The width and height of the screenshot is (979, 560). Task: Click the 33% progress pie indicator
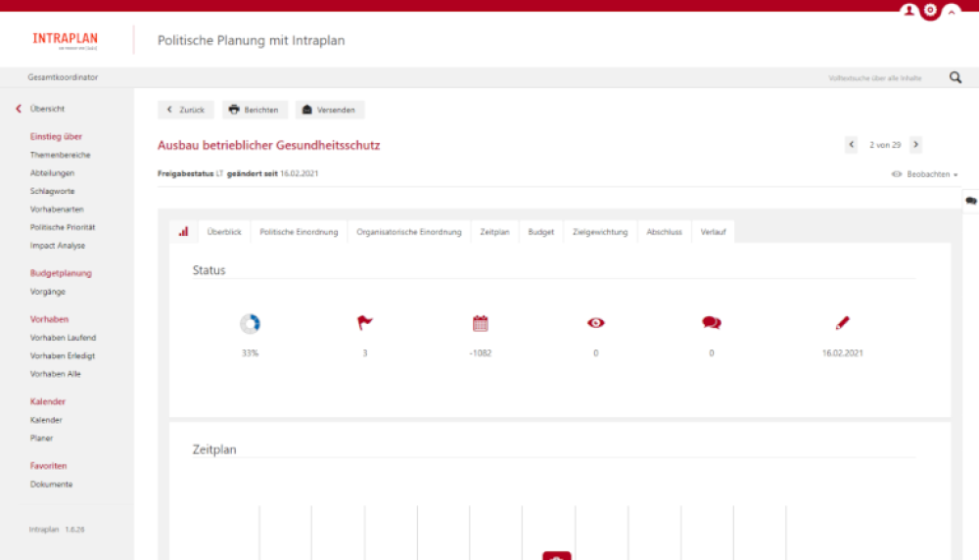point(250,323)
